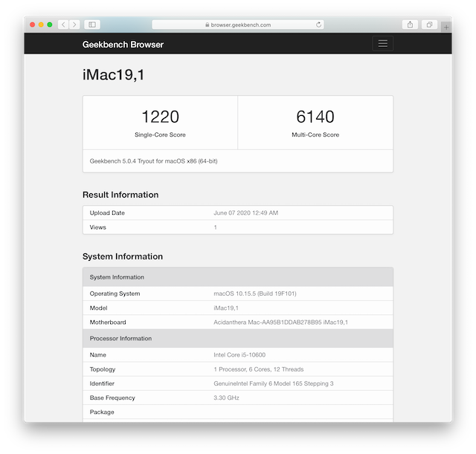
Task: Click the macOS 10.15.5 (Build 19F101) value
Action: click(254, 294)
